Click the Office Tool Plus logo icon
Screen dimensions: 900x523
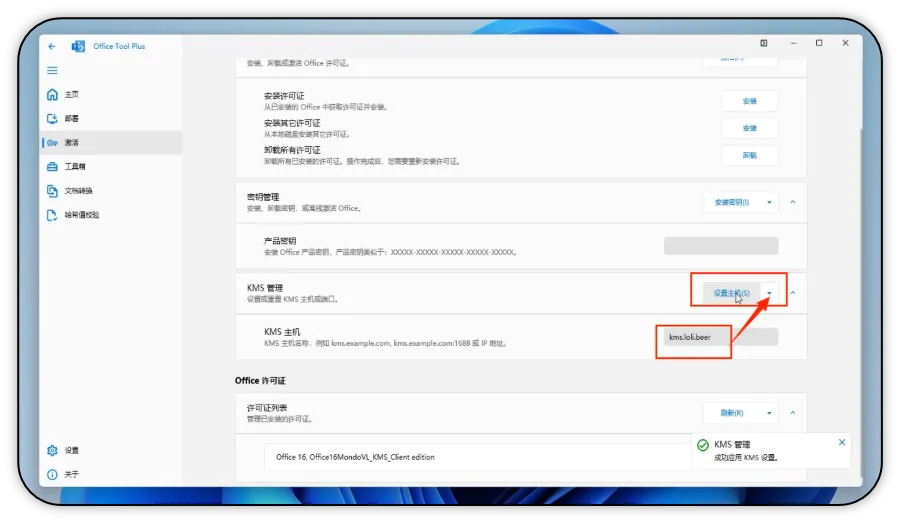tap(78, 46)
